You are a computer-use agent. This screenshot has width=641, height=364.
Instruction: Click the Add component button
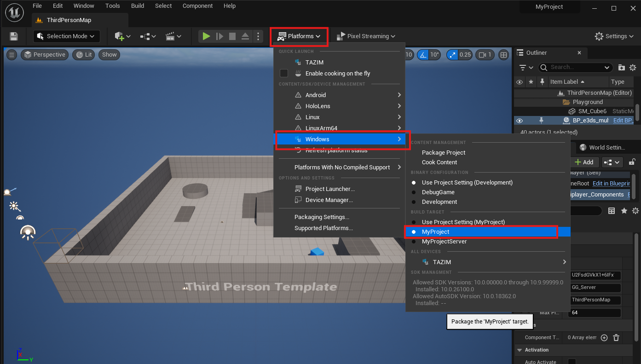(x=584, y=162)
